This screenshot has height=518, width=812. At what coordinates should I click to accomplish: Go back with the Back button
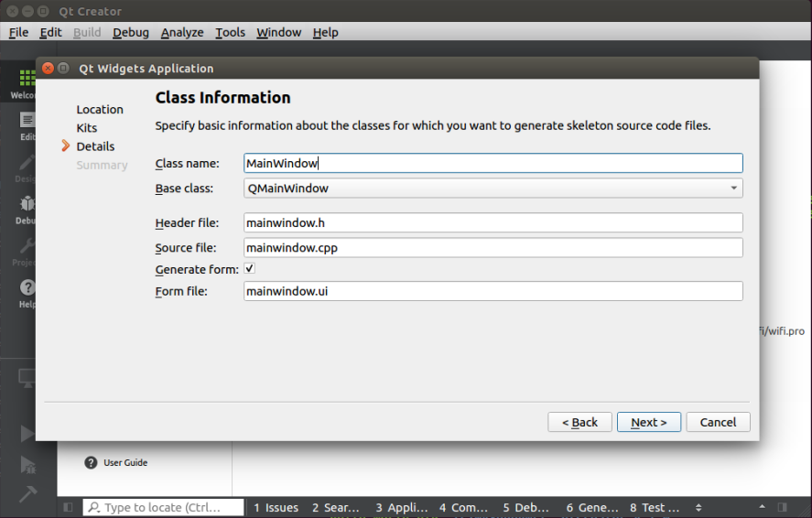(x=579, y=422)
